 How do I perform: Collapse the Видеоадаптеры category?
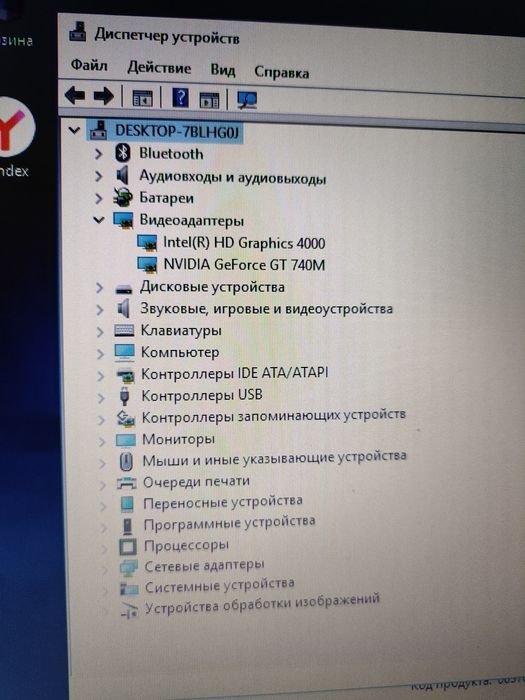pyautogui.click(x=99, y=220)
